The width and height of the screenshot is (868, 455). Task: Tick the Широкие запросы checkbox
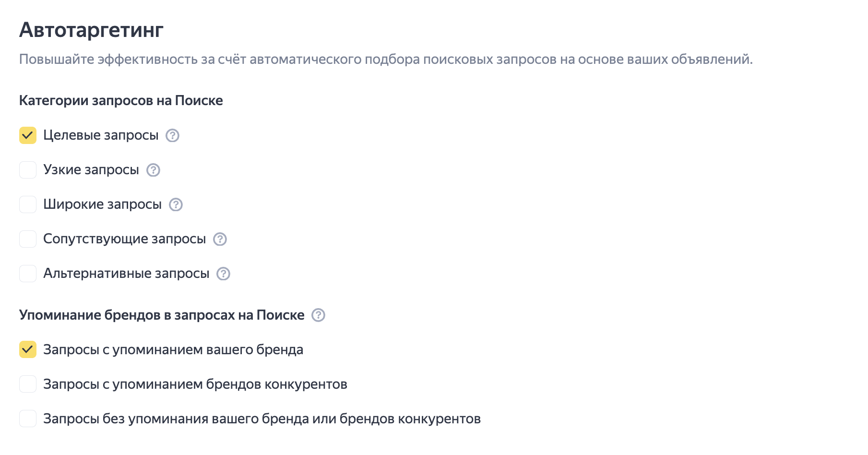pyautogui.click(x=28, y=204)
